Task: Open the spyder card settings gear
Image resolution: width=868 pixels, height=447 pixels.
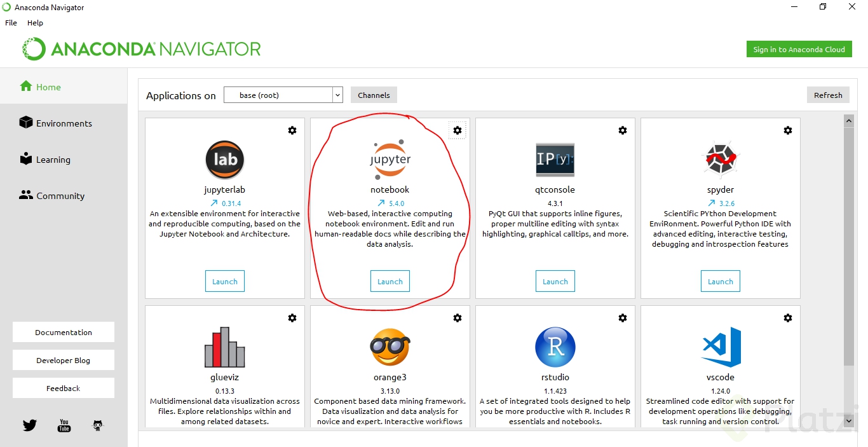Action: [x=788, y=130]
